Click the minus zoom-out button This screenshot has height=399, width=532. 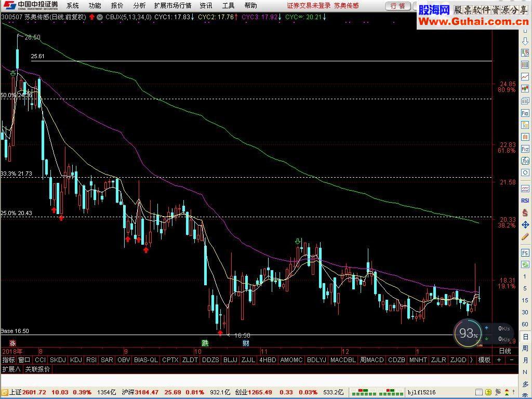512,360
